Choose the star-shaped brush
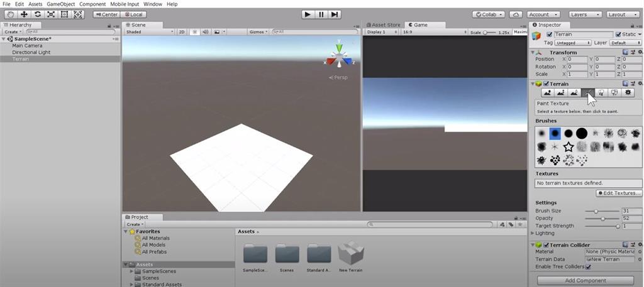Viewport: 644px width, 287px height. point(568,146)
